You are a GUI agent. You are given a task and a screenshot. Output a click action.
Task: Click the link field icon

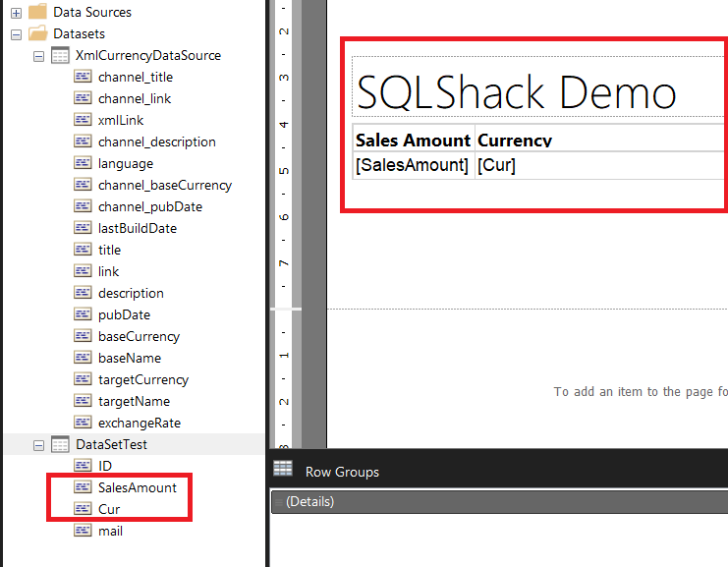[83, 271]
